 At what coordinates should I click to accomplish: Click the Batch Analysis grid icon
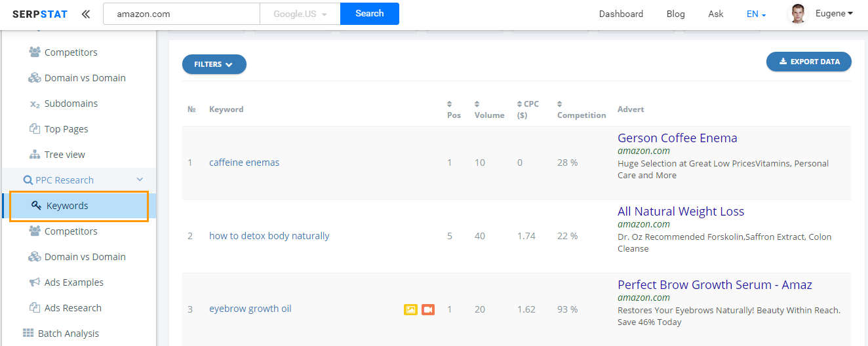coord(28,334)
